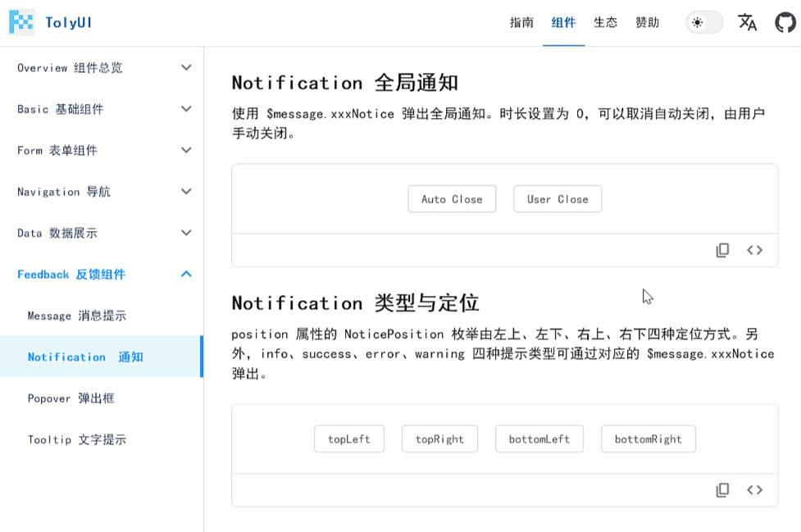Click the TolyUI title text
This screenshot has height=532, width=801.
(68, 22)
